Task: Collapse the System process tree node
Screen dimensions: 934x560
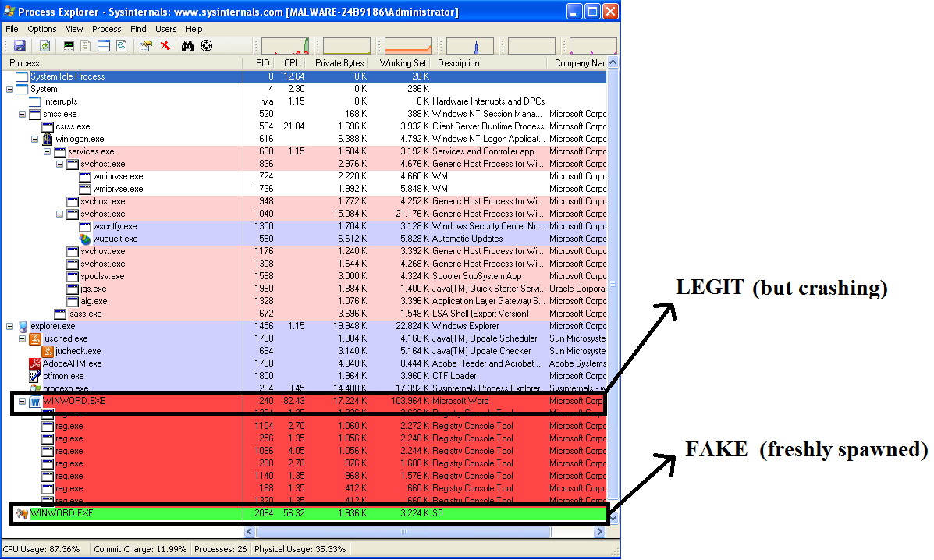Action: pos(9,89)
